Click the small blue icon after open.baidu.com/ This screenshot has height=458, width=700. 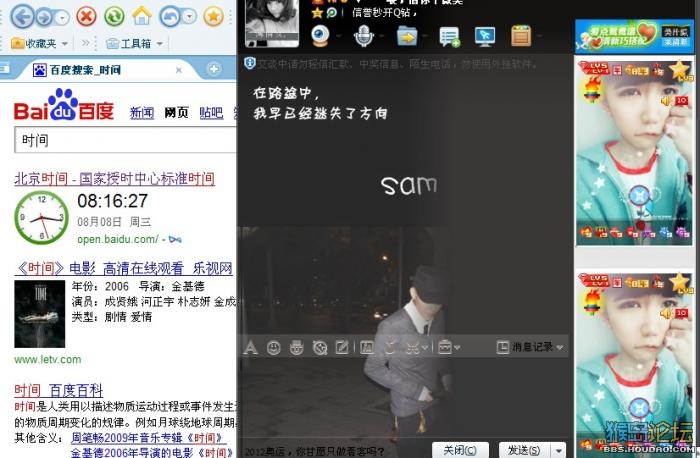(175, 240)
